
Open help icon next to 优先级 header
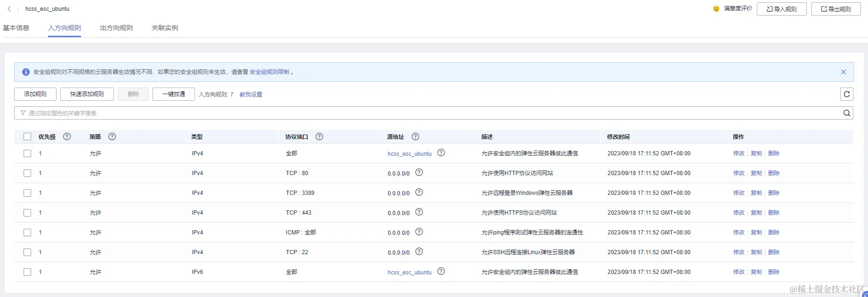67,136
